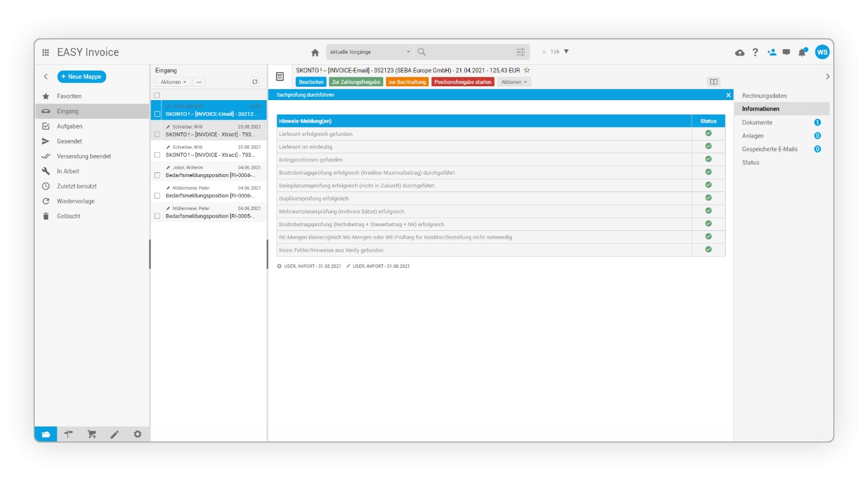Tick the select-all checkbox in Eingang

point(157,95)
